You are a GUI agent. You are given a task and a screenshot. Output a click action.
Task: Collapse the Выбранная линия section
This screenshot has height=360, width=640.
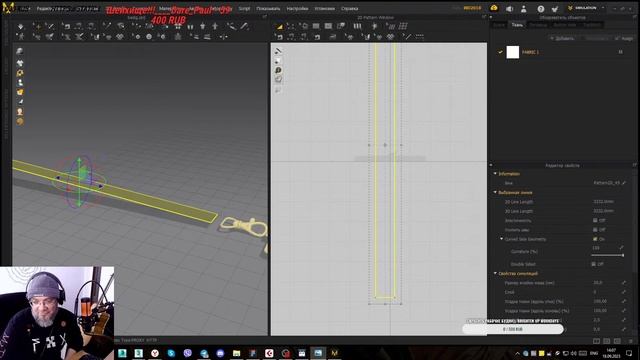(495, 192)
